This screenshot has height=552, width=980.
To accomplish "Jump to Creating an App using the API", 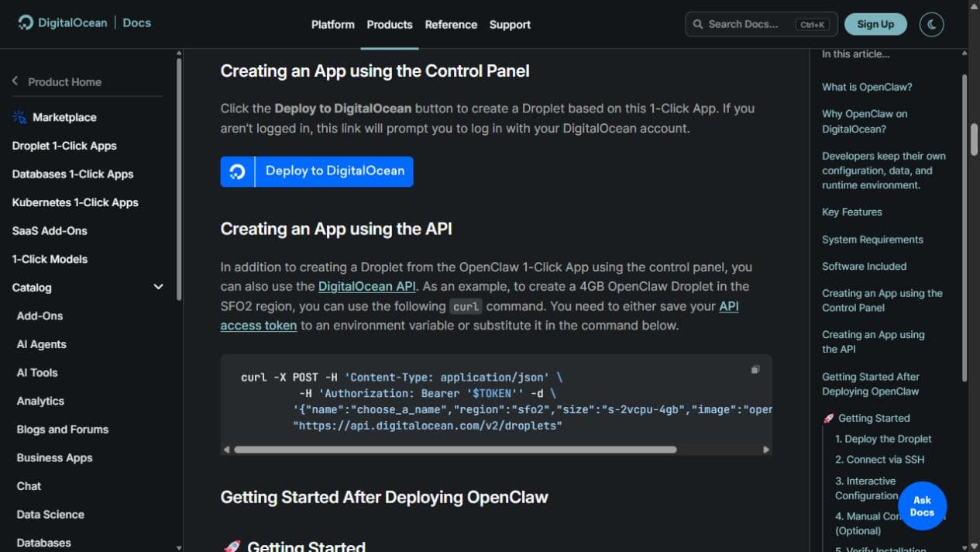I will (873, 342).
